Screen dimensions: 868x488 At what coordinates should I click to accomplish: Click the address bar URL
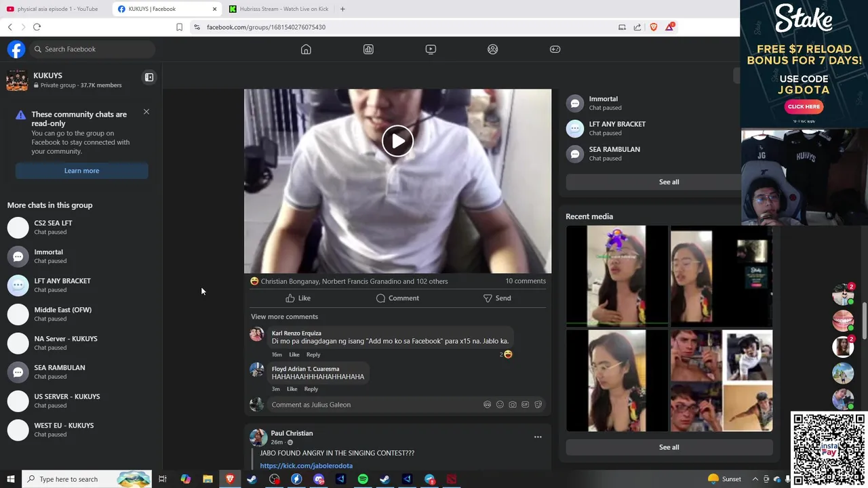[x=266, y=27]
